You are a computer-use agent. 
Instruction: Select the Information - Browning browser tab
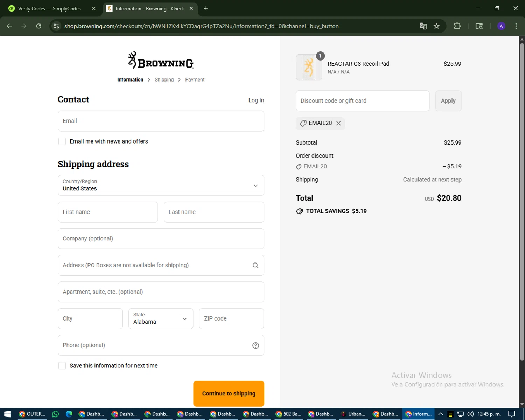pyautogui.click(x=149, y=8)
